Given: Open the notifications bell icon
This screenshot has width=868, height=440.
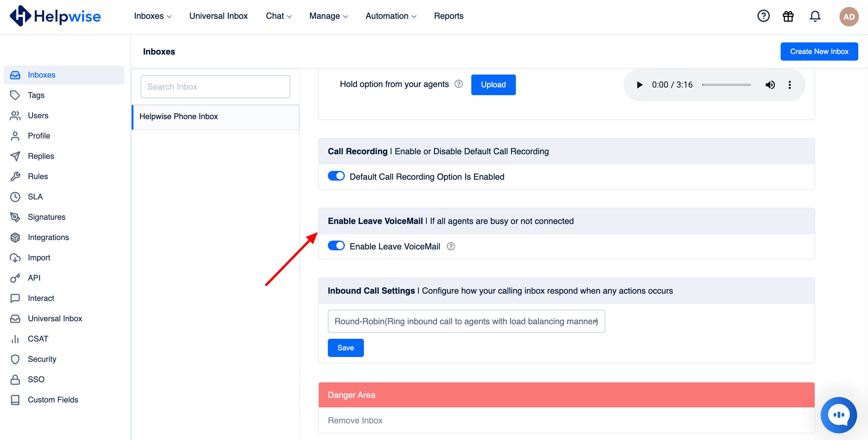Looking at the screenshot, I should point(815,16).
